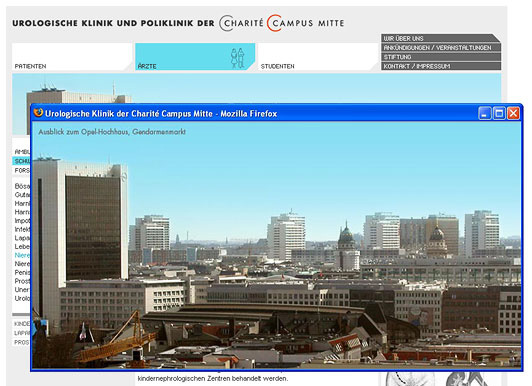Maximize the Firefox popup window
Viewport: 532px width, 386px height.
point(499,113)
